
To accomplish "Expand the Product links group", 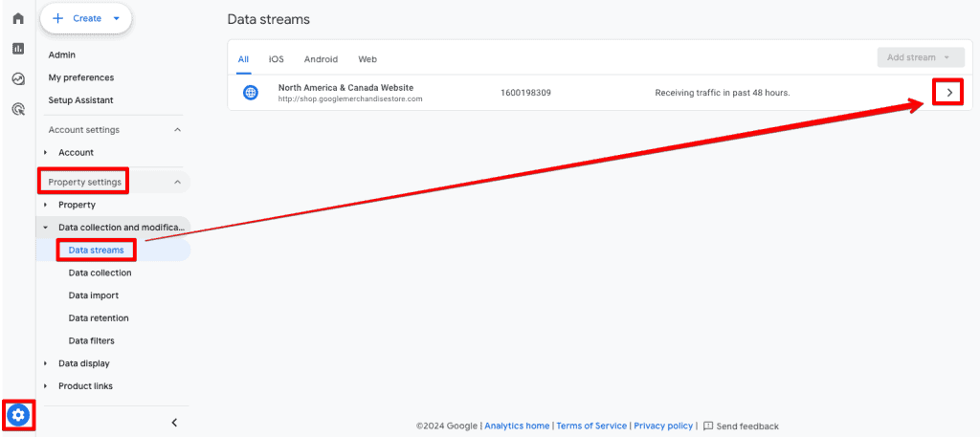I will (46, 385).
